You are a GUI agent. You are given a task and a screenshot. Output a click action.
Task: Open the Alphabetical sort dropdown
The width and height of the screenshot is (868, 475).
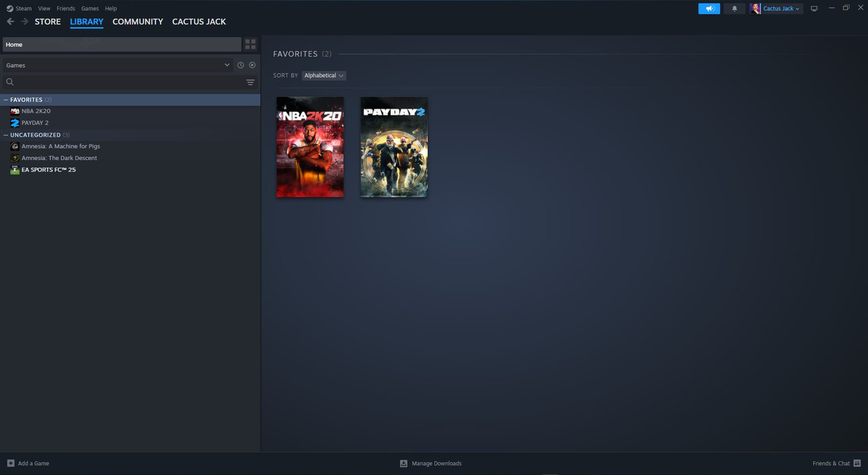point(323,75)
